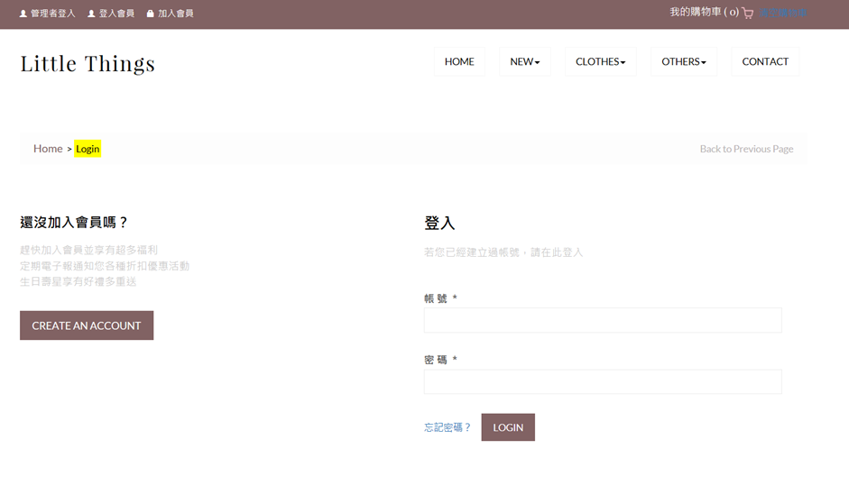Click the text 生日壽星享有好禮多重送
Image resolution: width=849 pixels, height=504 pixels.
pyautogui.click(x=78, y=281)
